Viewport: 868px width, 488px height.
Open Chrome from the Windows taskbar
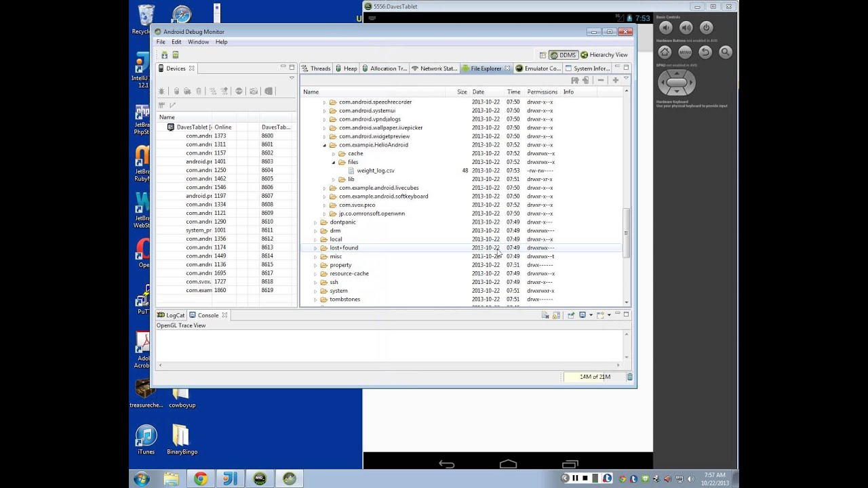[201, 479]
